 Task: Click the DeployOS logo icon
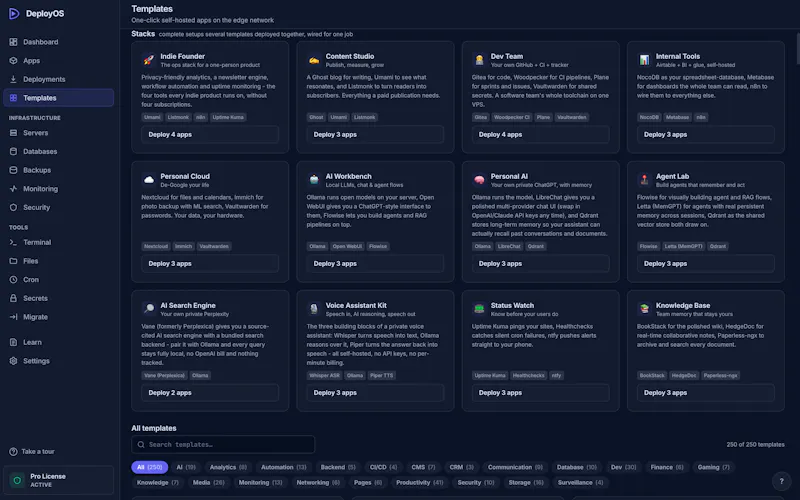[x=14, y=14]
